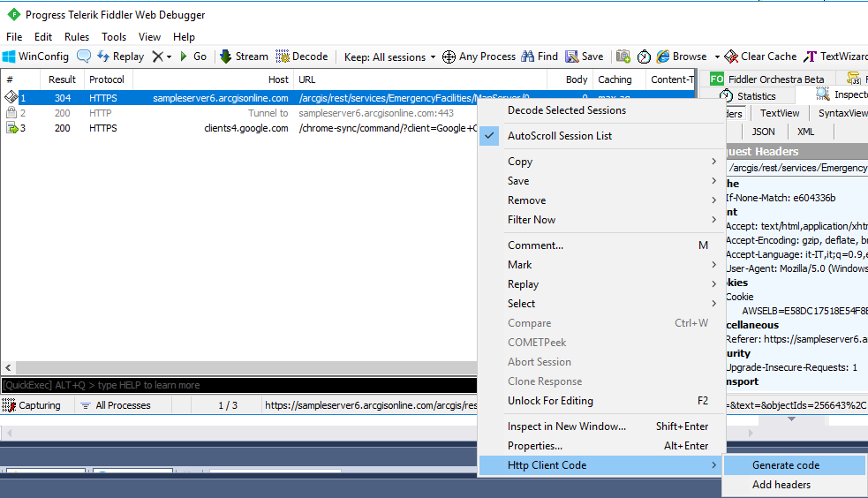Screen dimensions: 868x498
Task: Click the Decode grid icon
Action: 283,57
